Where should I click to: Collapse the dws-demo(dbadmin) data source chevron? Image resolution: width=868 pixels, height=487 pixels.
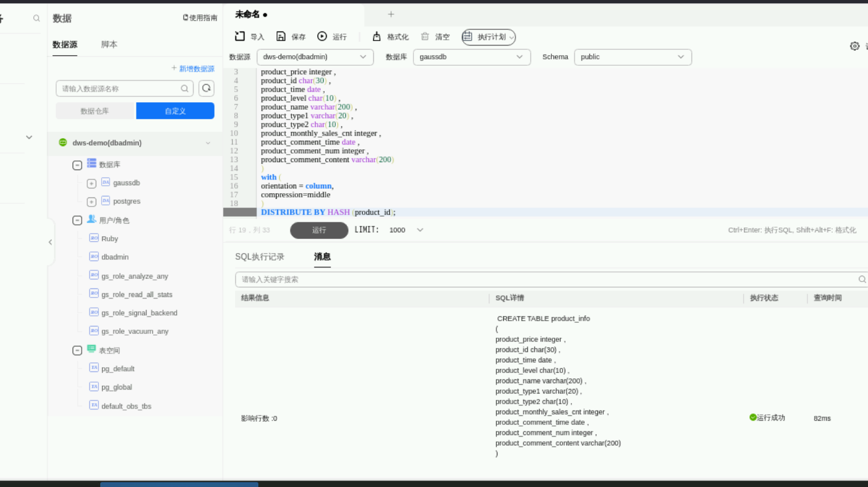(x=208, y=143)
